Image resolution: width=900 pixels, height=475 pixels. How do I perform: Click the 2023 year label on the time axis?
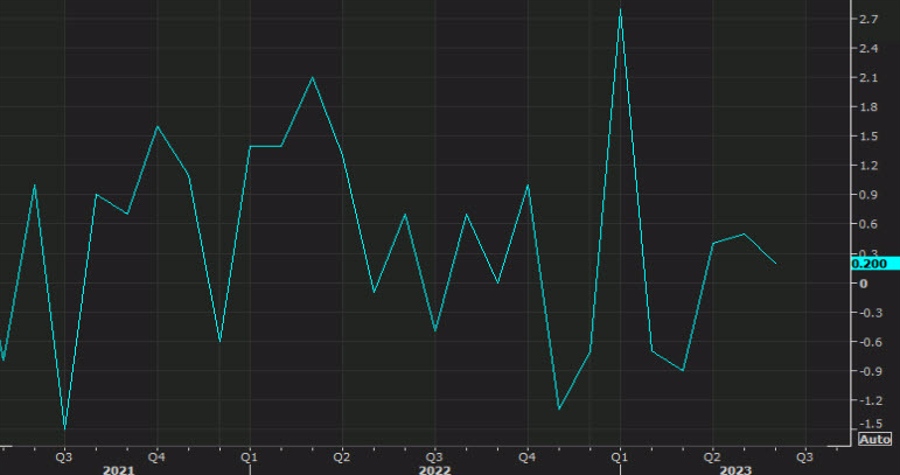click(x=735, y=469)
